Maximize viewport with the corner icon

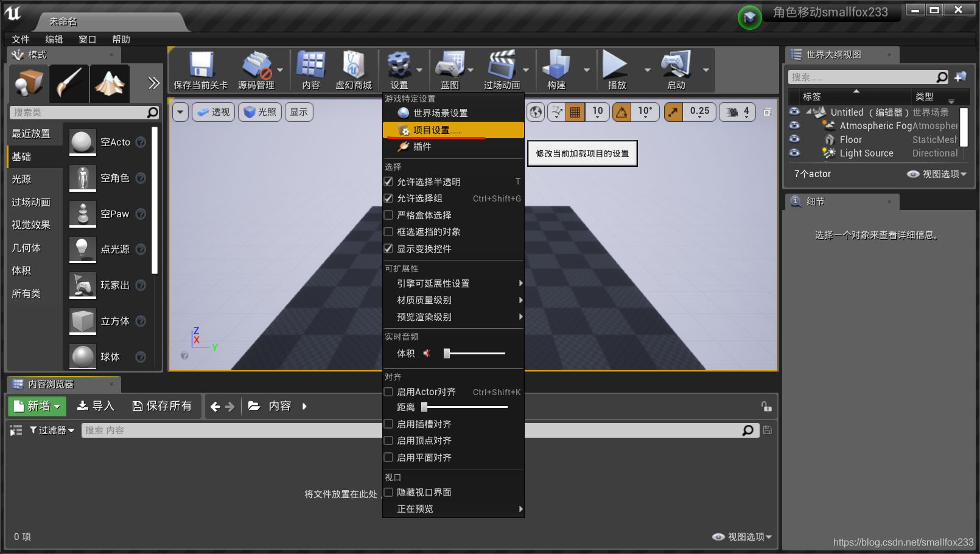click(x=768, y=112)
